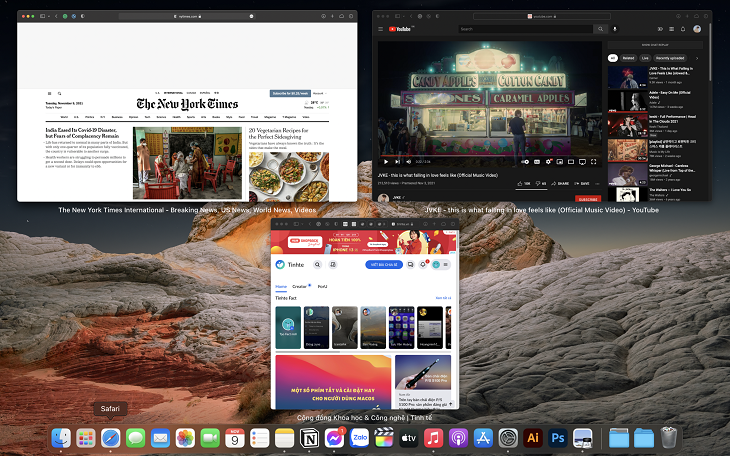
Task: Click the YouTube logo in YouTube window
Action: point(400,29)
